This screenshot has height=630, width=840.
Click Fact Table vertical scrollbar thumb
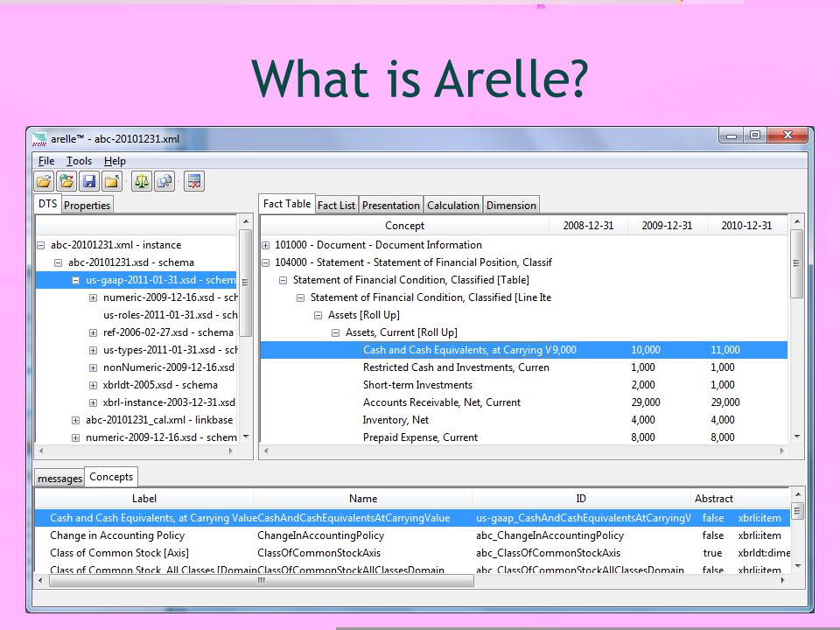coord(797,263)
